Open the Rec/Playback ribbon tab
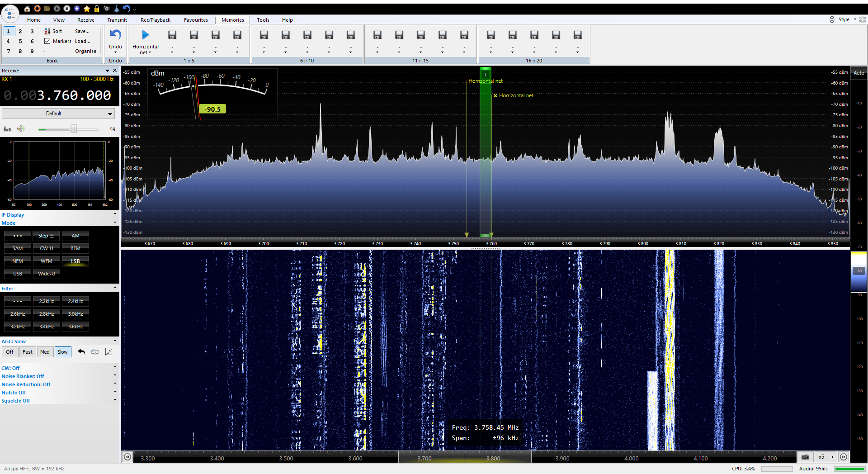868x474 pixels. pos(156,20)
